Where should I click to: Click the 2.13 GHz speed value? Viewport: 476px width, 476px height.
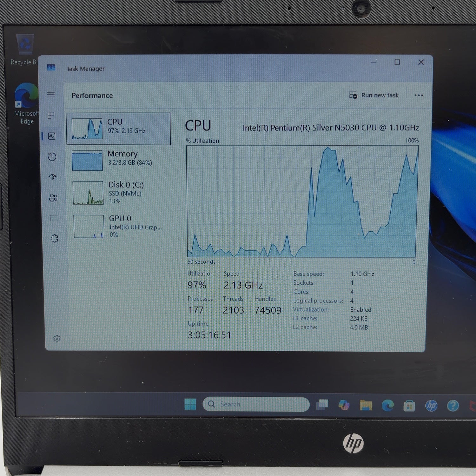point(243,285)
